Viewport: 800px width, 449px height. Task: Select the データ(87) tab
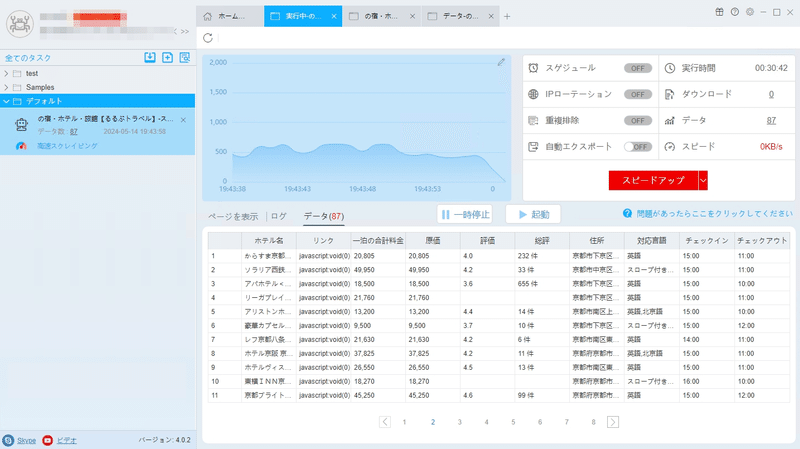tap(324, 216)
